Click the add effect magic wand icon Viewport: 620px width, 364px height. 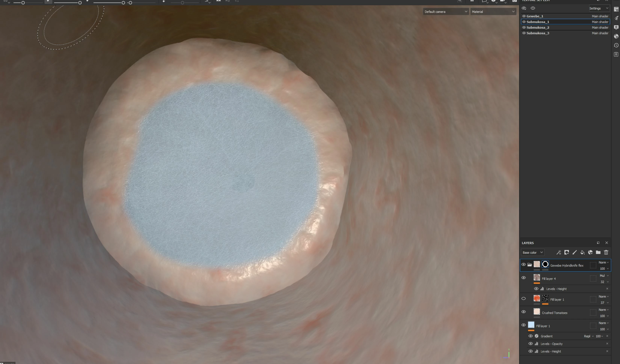(559, 252)
